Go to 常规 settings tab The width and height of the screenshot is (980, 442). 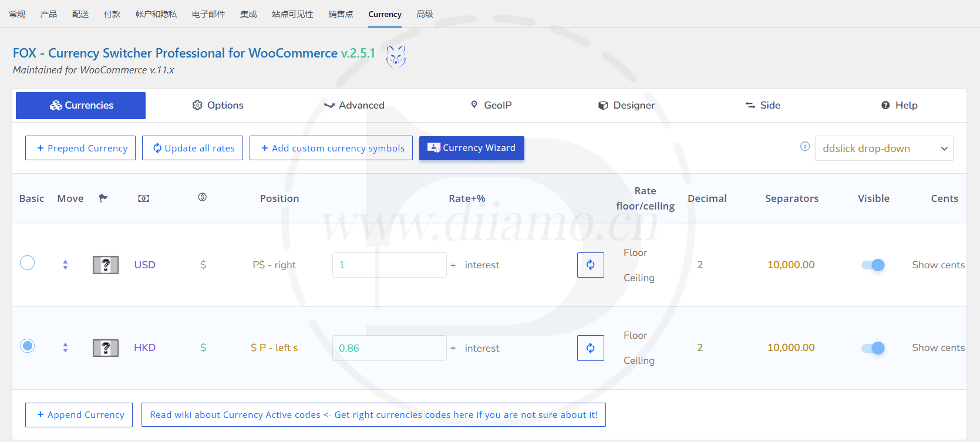(x=17, y=14)
